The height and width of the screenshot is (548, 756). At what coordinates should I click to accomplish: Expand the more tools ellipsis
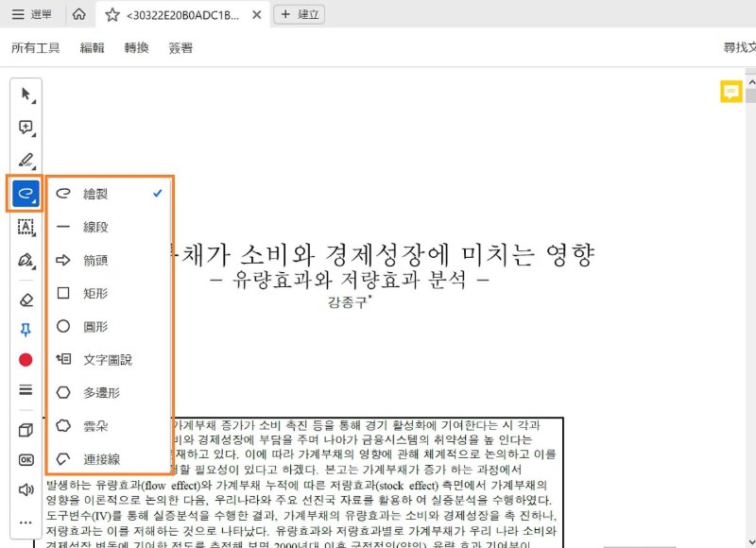tap(26, 522)
